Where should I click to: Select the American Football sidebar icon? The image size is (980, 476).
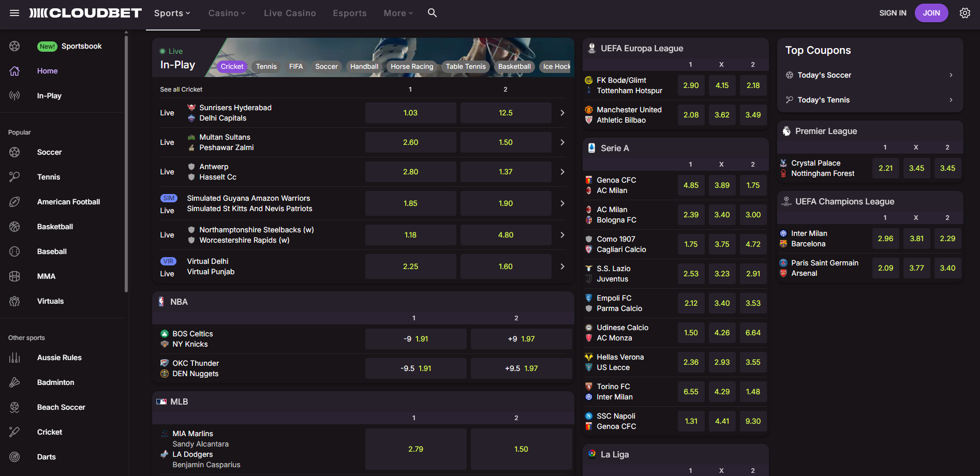point(14,202)
